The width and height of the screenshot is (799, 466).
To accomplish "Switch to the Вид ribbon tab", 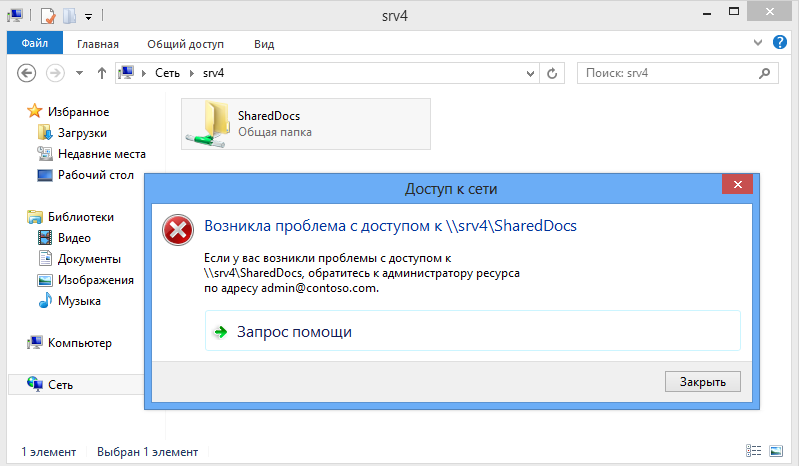I will (x=264, y=44).
